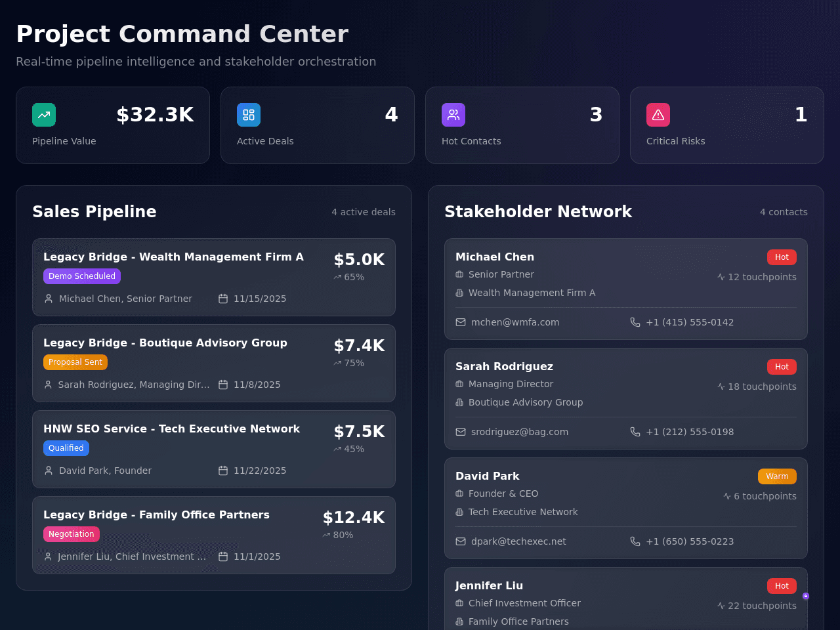Call the number +1 (650) 555-0223
This screenshot has height=630, width=840.
click(x=690, y=541)
